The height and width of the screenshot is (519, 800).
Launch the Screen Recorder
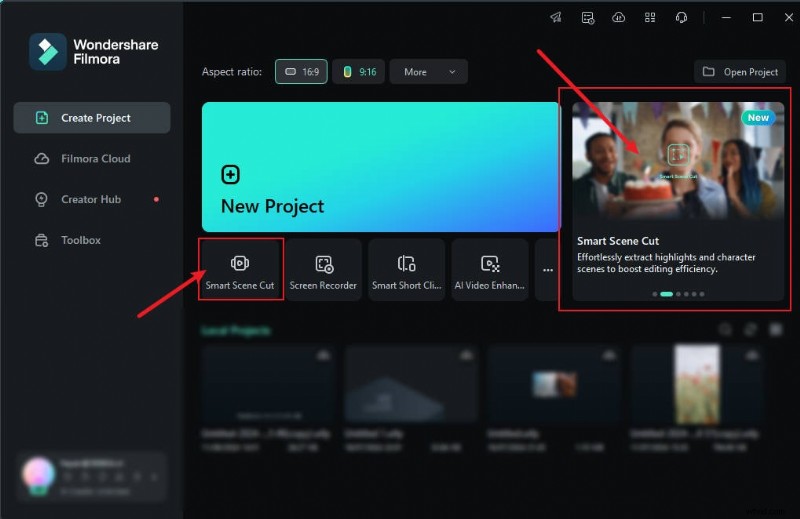[x=324, y=270]
